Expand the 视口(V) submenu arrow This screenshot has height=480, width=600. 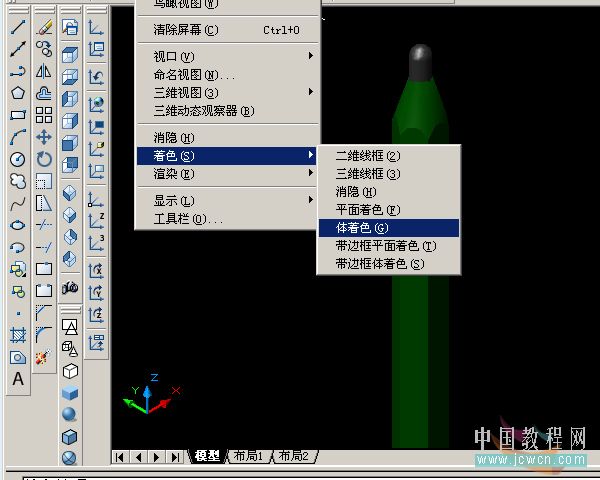click(x=311, y=56)
